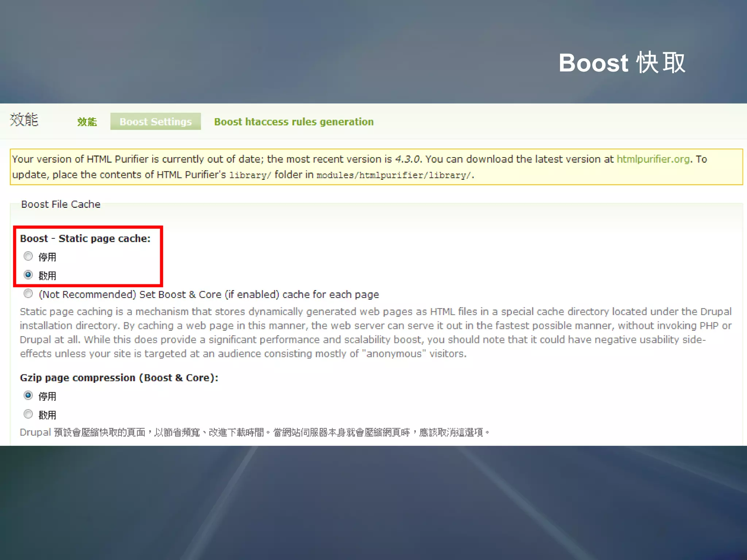Screen dimensions: 747x560
Task: Click the Boost 快取 slide title
Action: click(622, 63)
